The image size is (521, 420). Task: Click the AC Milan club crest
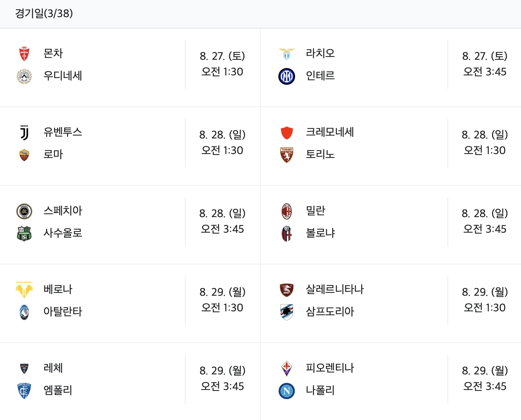pyautogui.click(x=286, y=211)
